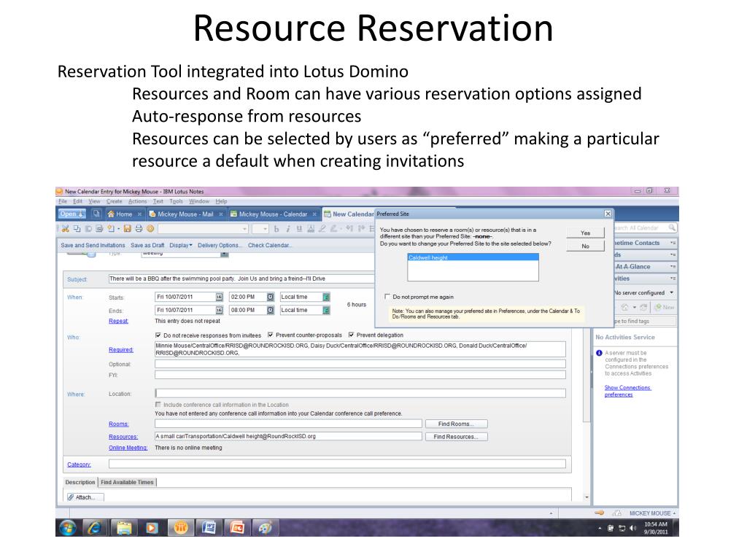The image size is (747, 560).
Task: Apply underline using the toolbar u icon
Action: 299,229
